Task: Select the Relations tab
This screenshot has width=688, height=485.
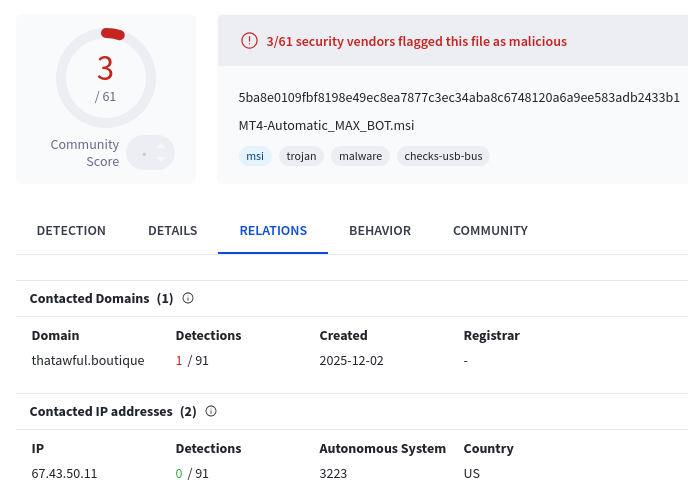Action: coord(273,230)
